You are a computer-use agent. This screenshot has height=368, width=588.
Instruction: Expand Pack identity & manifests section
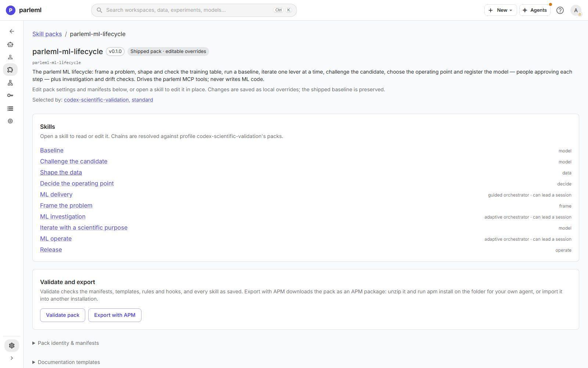(65, 343)
